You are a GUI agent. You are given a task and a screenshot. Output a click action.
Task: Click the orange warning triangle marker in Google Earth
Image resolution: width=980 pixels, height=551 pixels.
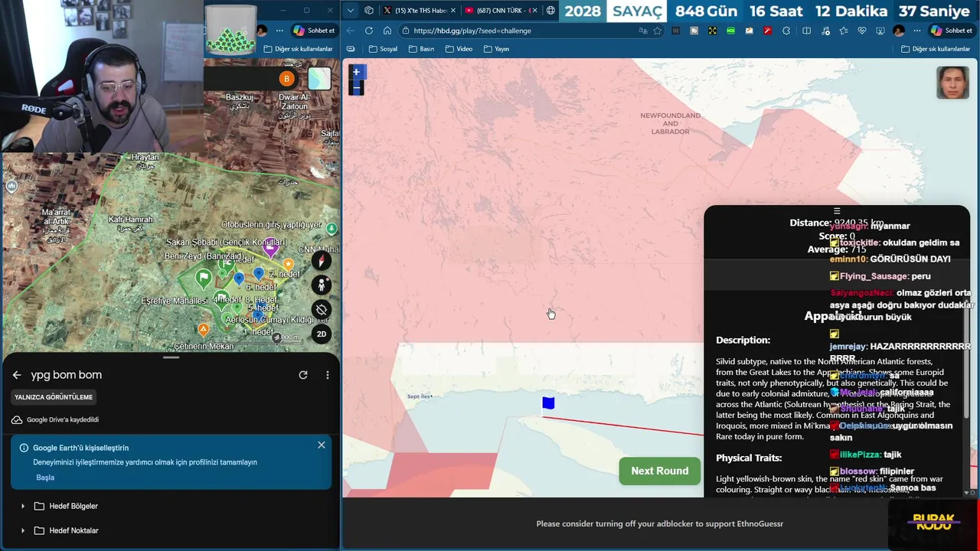click(x=203, y=330)
